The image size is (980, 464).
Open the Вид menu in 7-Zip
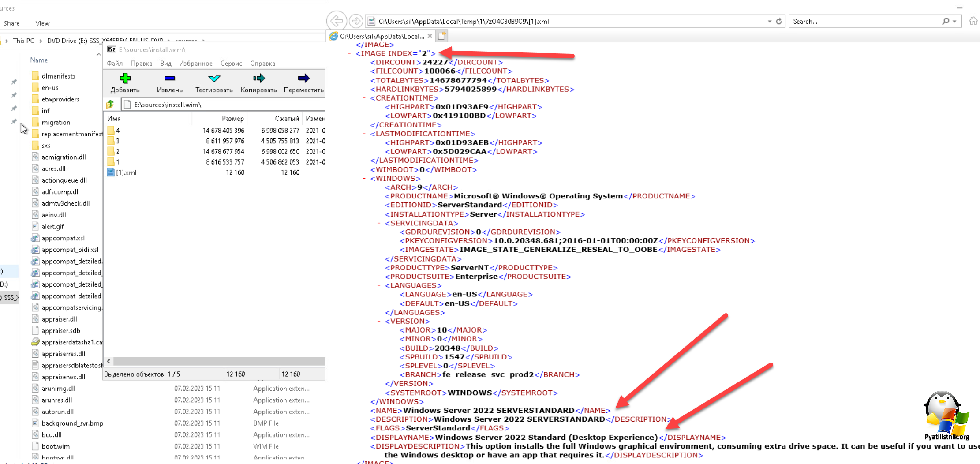coord(166,63)
